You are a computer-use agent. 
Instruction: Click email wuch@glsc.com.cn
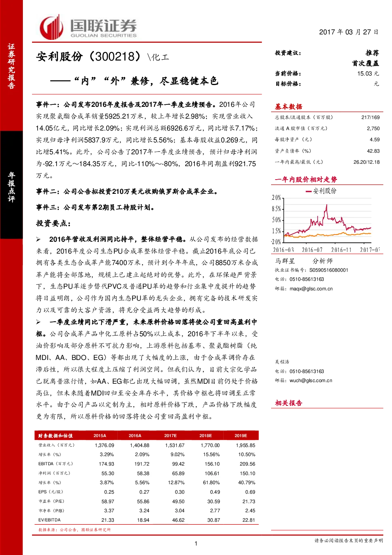[311, 381]
